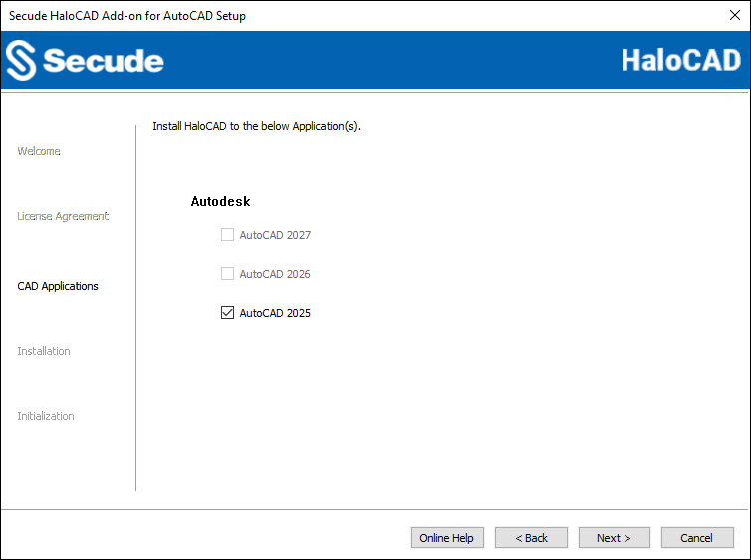Click the AutoCAD 2027 label text

click(275, 235)
